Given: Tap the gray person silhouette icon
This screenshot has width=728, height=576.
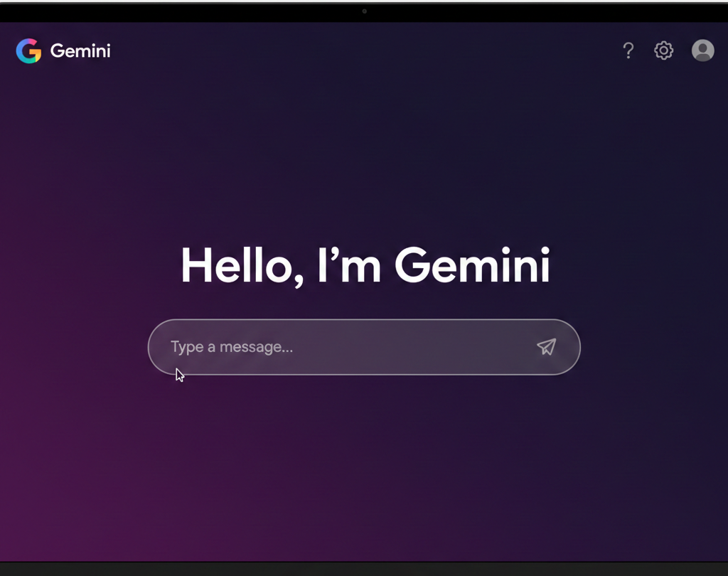Looking at the screenshot, I should coord(702,50).
